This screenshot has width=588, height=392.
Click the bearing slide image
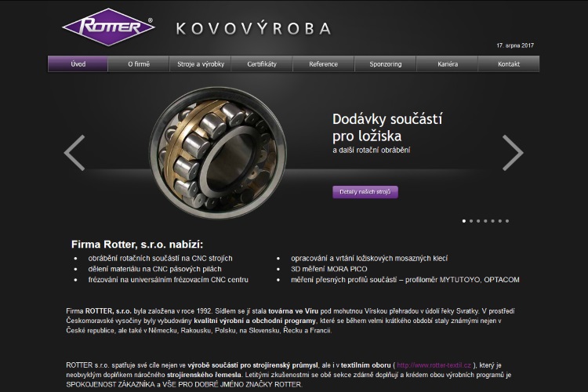pos(218,153)
